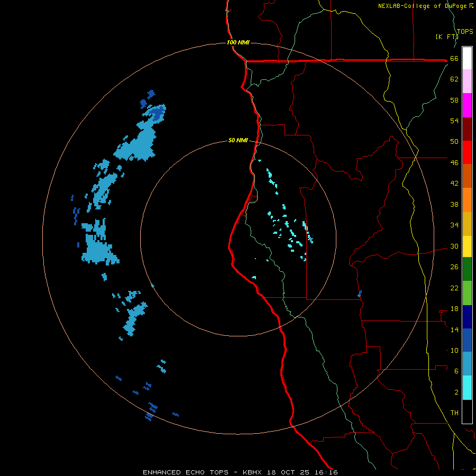
Task: Click the '16:16' timestamp in the caption
Action: tap(326, 472)
